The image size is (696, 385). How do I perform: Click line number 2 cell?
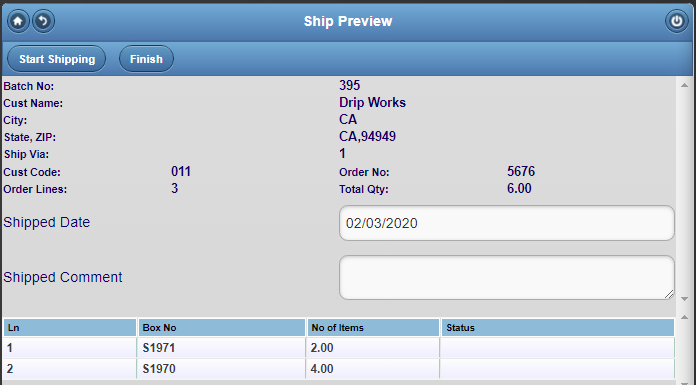pyautogui.click(x=70, y=369)
